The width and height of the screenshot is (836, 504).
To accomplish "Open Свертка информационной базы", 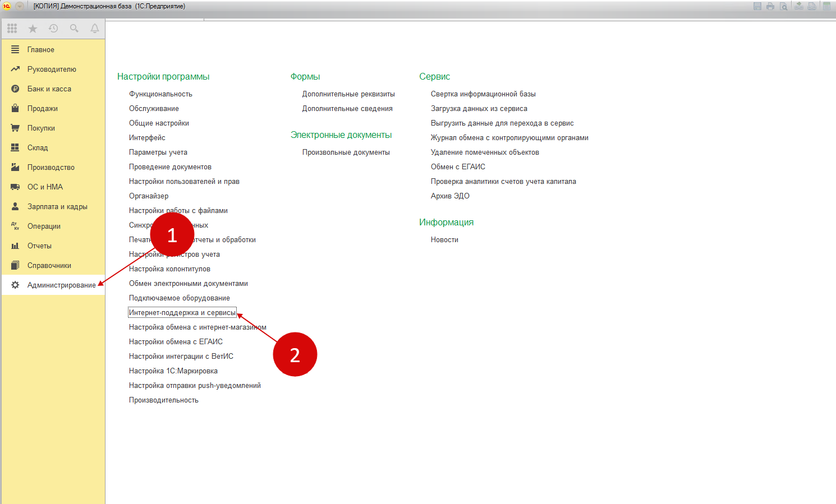I will [483, 94].
